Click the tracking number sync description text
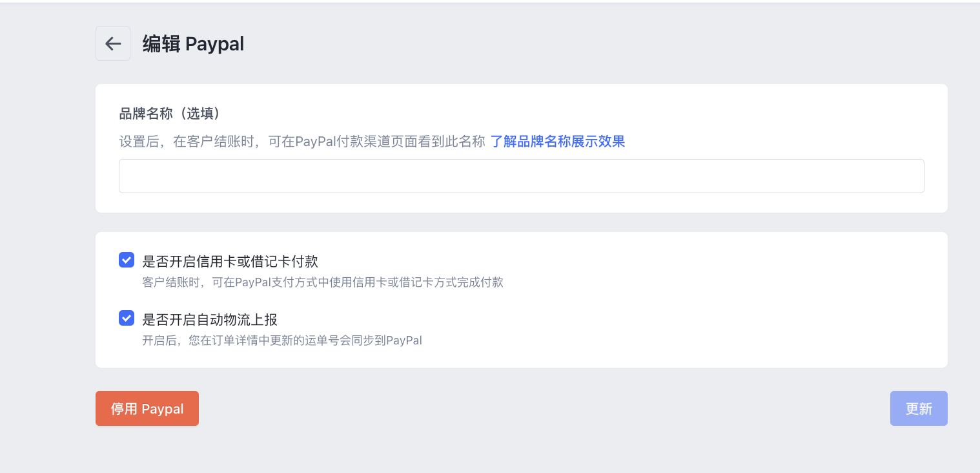 point(281,340)
